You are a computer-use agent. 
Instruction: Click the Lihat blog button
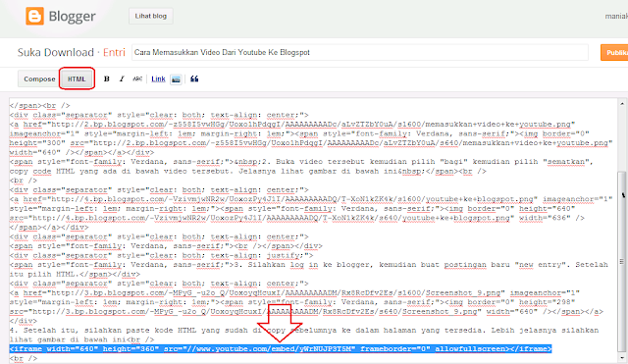pos(150,16)
